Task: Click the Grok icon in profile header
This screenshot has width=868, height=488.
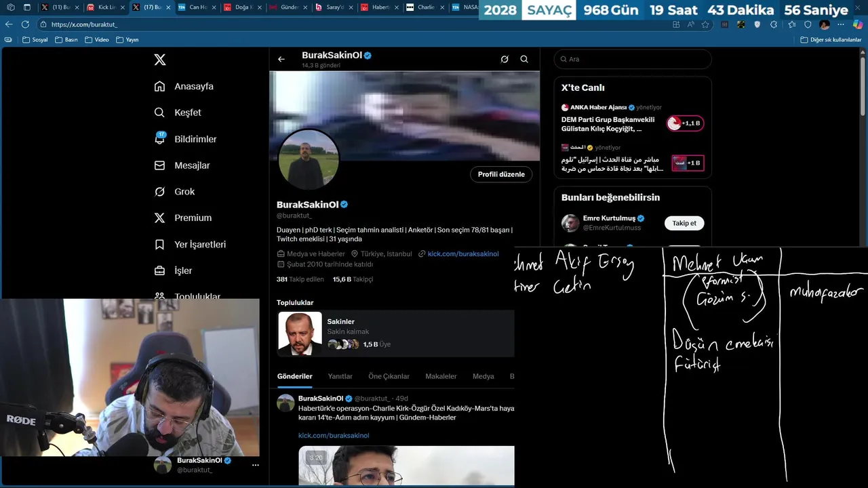Action: 505,59
